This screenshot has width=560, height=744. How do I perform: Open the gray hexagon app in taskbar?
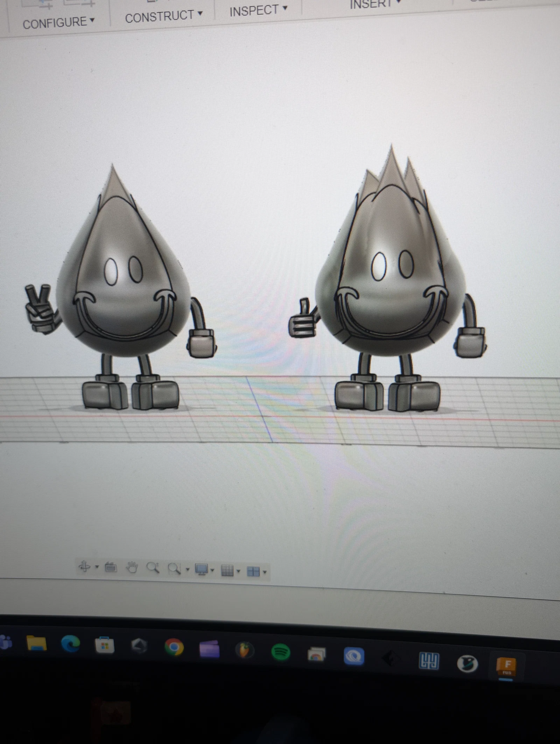point(139,646)
